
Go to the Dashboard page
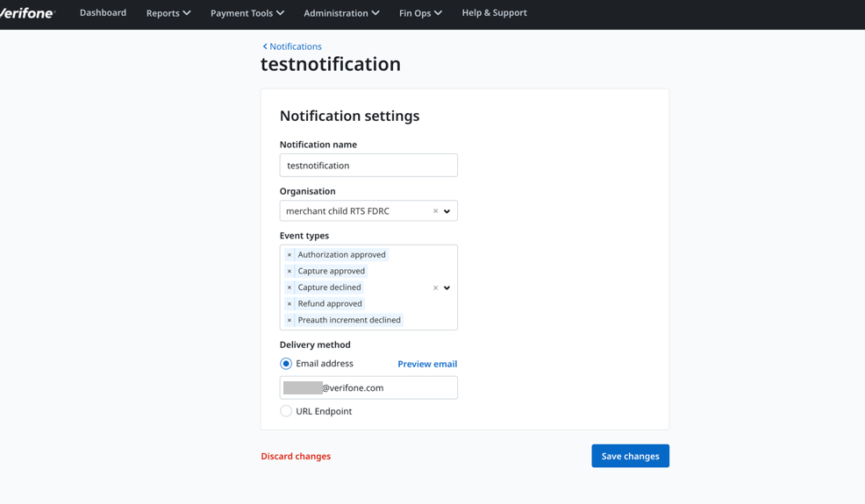tap(103, 13)
